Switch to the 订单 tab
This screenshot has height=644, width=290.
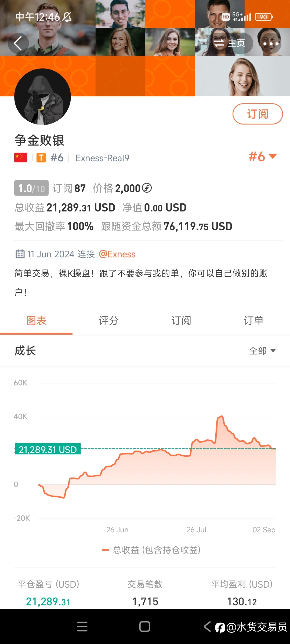(x=254, y=321)
